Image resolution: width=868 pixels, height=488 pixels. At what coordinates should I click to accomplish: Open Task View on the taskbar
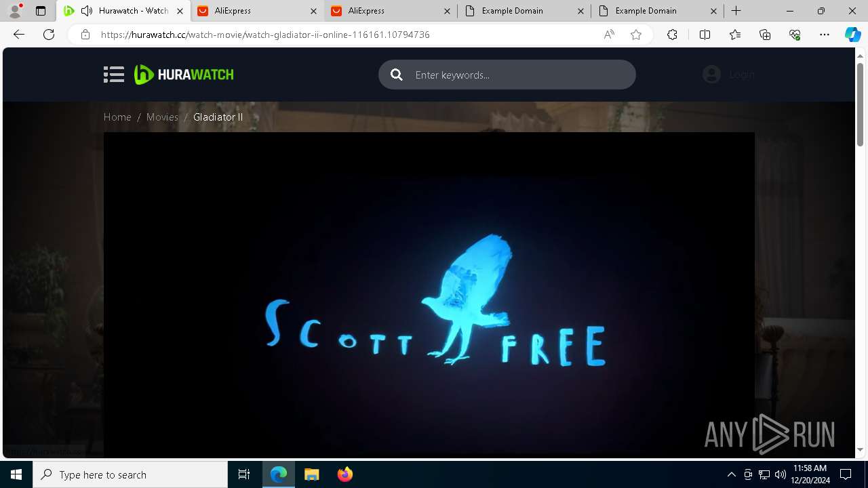pos(244,474)
